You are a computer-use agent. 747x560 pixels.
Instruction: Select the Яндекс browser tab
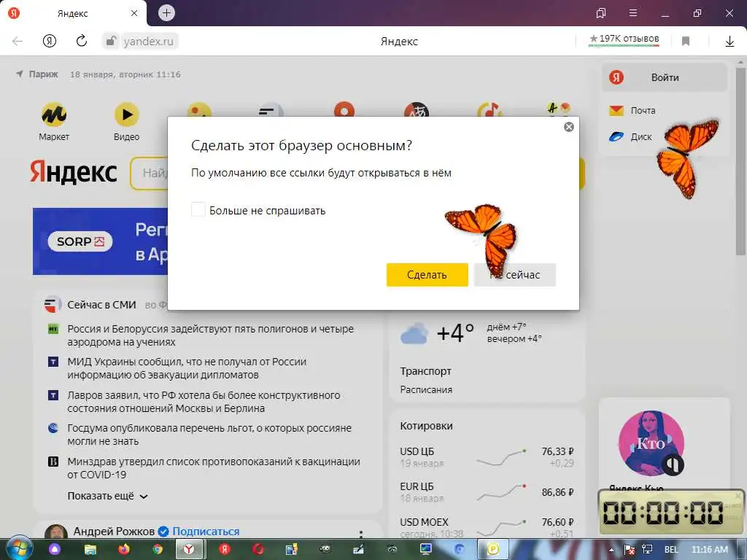pyautogui.click(x=74, y=13)
